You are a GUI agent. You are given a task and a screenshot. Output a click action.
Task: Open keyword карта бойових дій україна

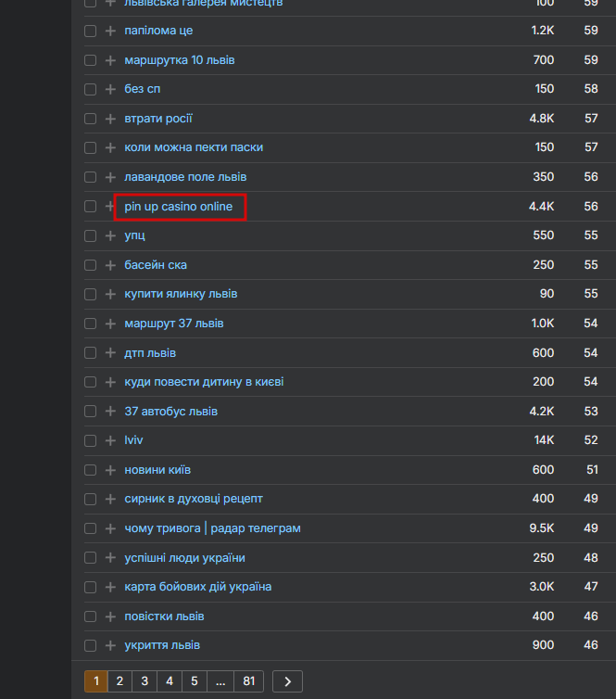pos(197,587)
